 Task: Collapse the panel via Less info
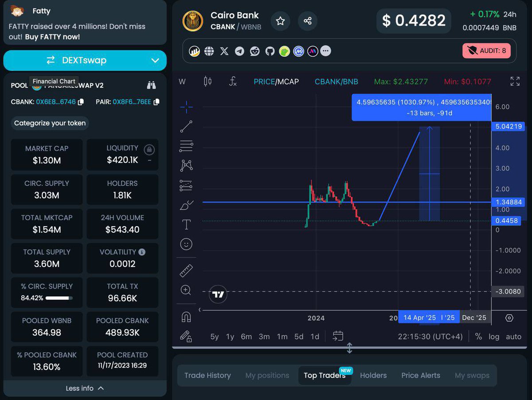[x=85, y=388]
